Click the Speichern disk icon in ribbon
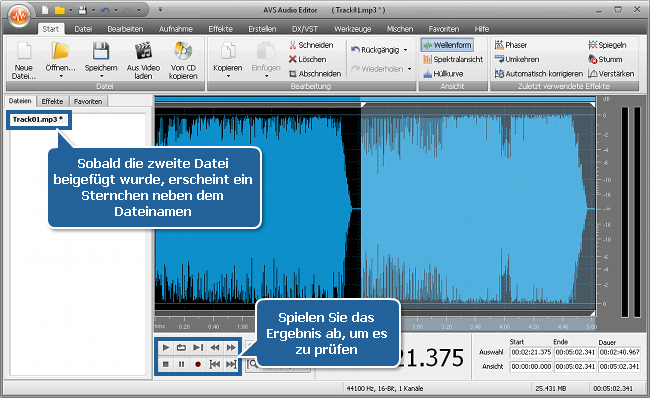The height and width of the screenshot is (398, 650). pos(101,52)
